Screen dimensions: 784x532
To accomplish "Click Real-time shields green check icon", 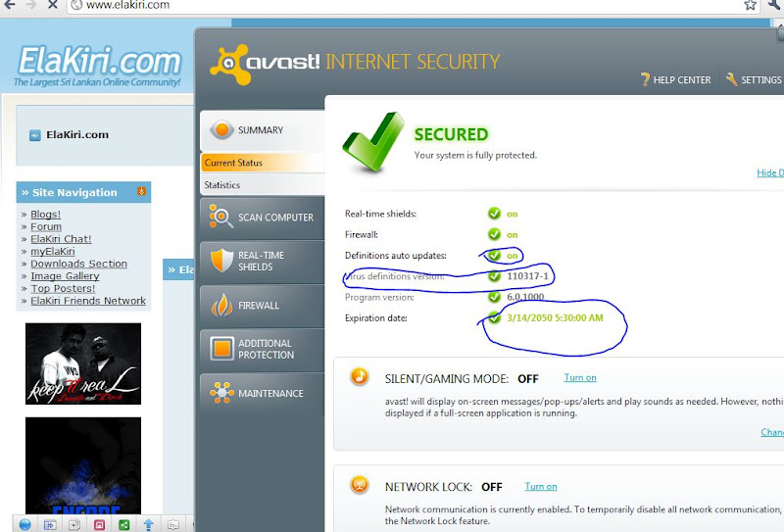I will point(494,214).
